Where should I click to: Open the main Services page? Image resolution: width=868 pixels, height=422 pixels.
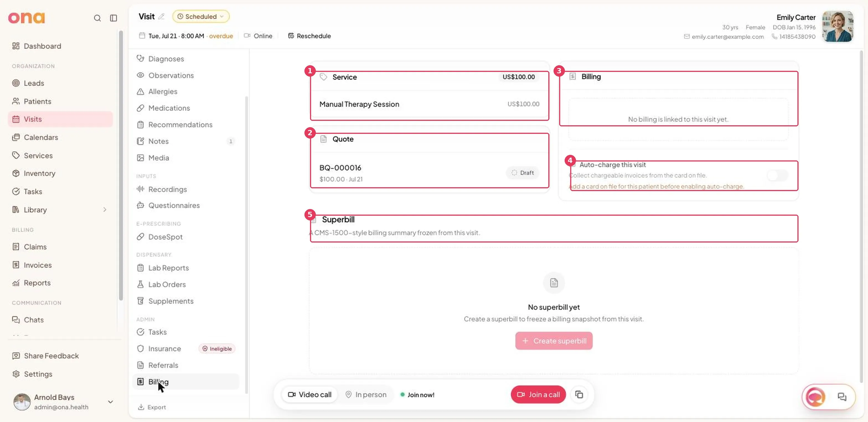point(38,155)
